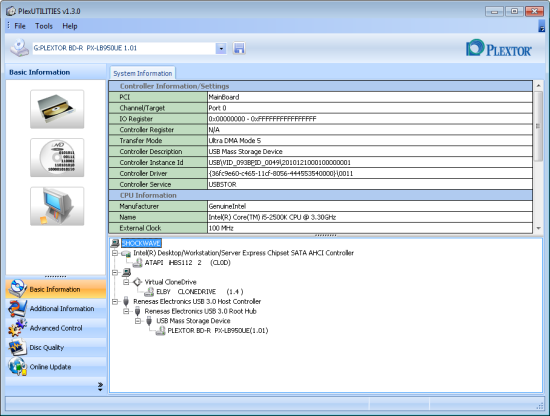Click the Renesas USB 3.0 Host Controller icon
The height and width of the screenshot is (416, 550).
tap(126, 301)
